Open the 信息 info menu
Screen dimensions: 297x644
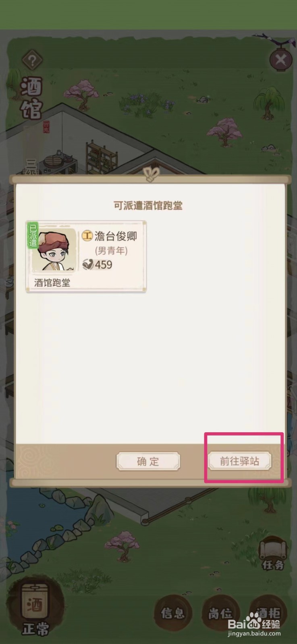pyautogui.click(x=172, y=613)
